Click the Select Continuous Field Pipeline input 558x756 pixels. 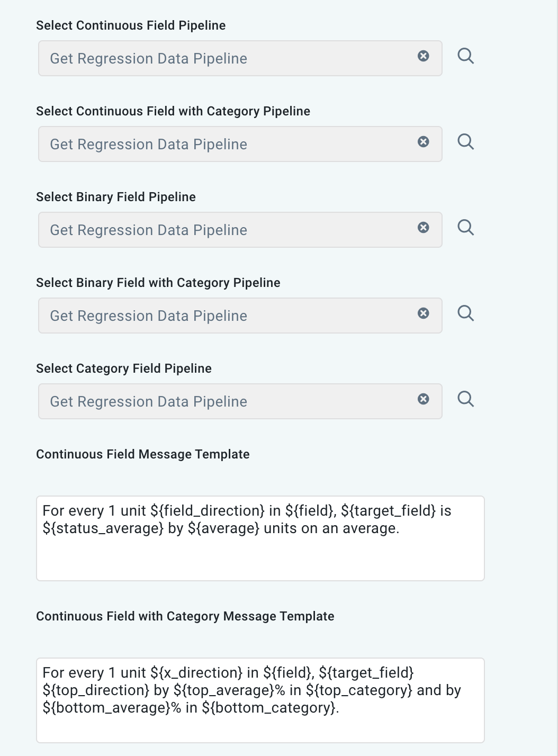(x=212, y=58)
